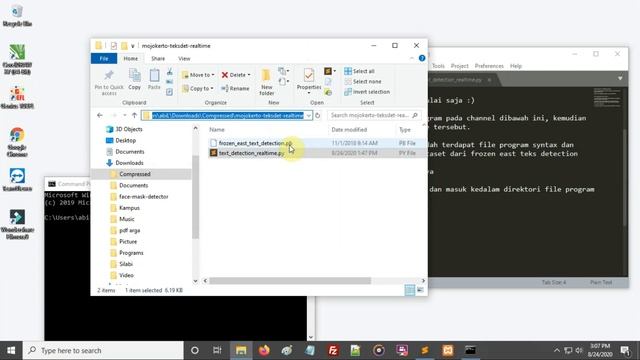
Task: Open the Easy access dropdown
Action: pyautogui.click(x=283, y=82)
